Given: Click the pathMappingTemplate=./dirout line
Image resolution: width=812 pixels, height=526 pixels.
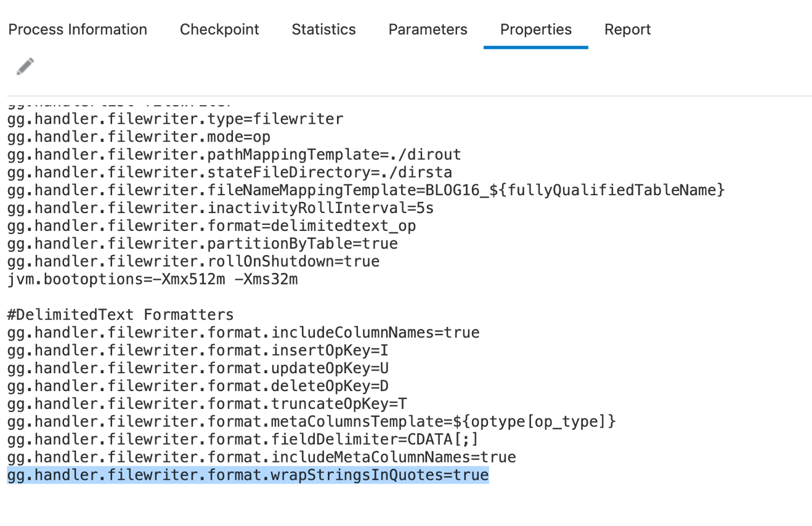Looking at the screenshot, I should [x=234, y=154].
